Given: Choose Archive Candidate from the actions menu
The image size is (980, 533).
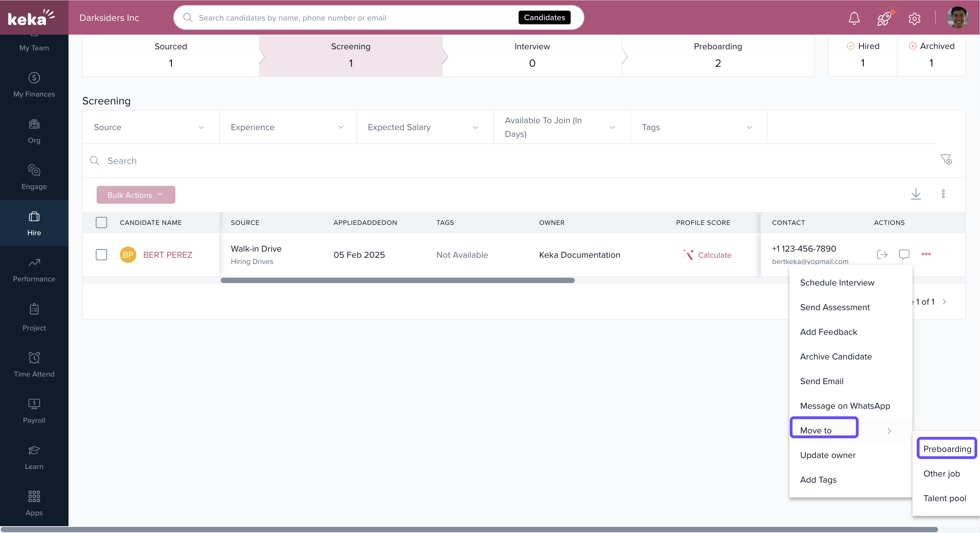Looking at the screenshot, I should (x=835, y=356).
